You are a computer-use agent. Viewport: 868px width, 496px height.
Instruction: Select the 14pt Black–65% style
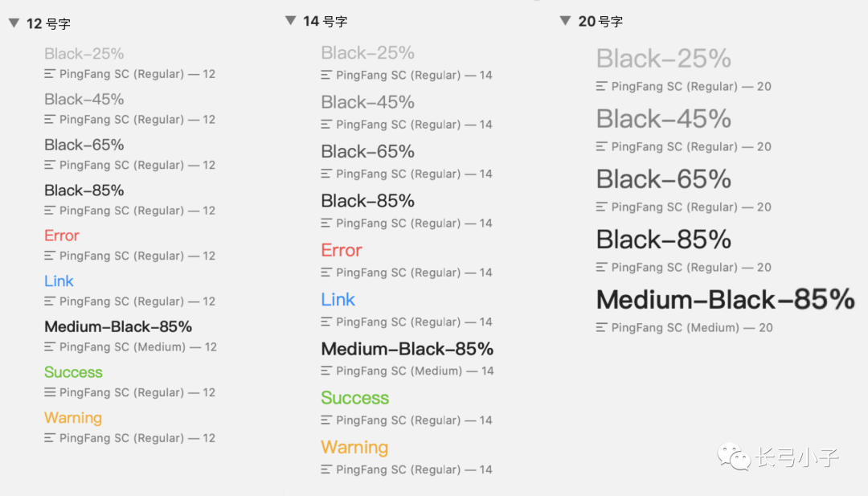click(367, 151)
